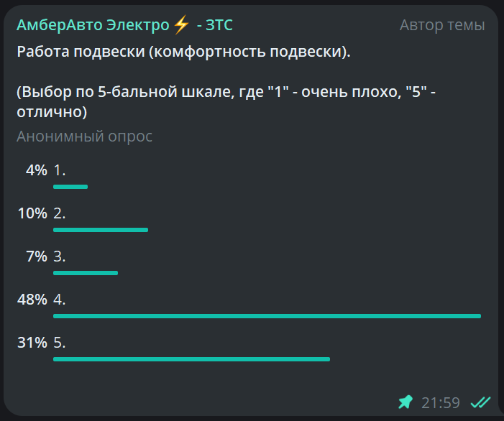This screenshot has width=504, height=421.
Task: Click the double checkmark read receipt icon
Action: pyautogui.click(x=480, y=402)
